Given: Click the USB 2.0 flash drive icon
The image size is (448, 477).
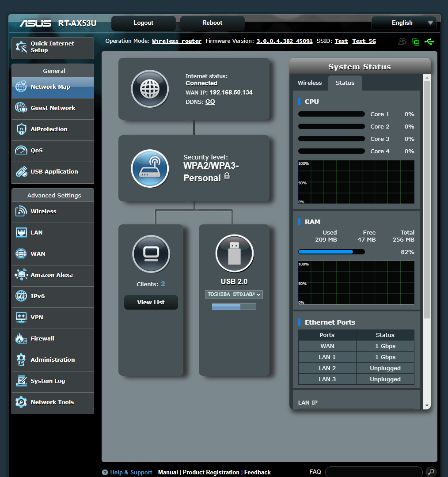Looking at the screenshot, I should pyautogui.click(x=234, y=253).
